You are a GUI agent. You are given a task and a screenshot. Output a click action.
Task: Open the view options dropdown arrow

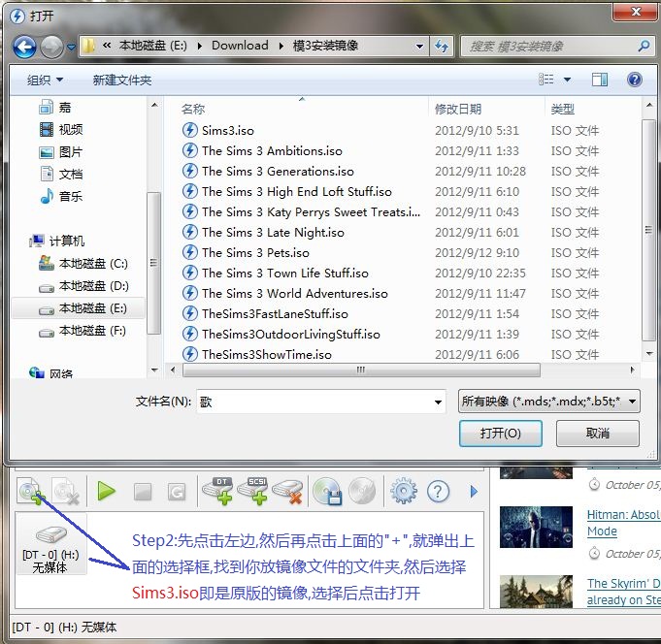click(568, 80)
